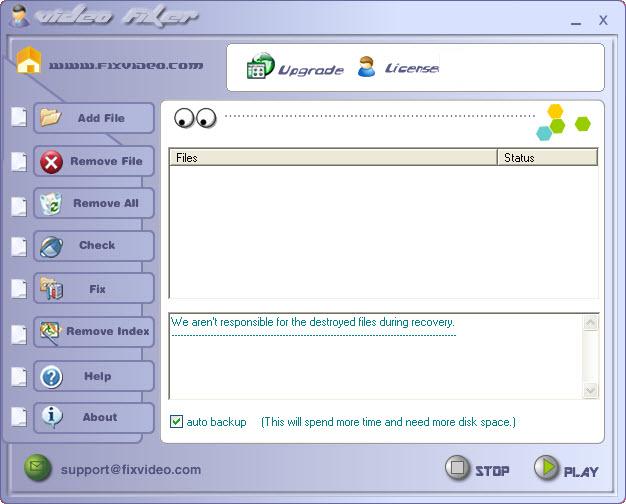This screenshot has width=626, height=504.
Task: Click the green envelope support icon
Action: pos(38,468)
